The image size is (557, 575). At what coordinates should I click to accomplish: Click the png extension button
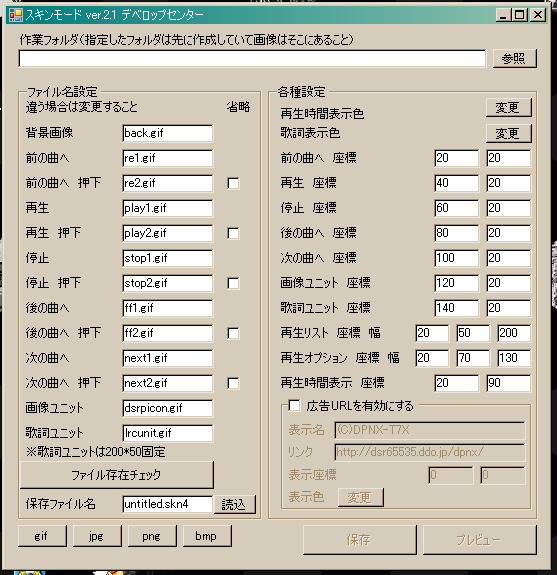(152, 536)
